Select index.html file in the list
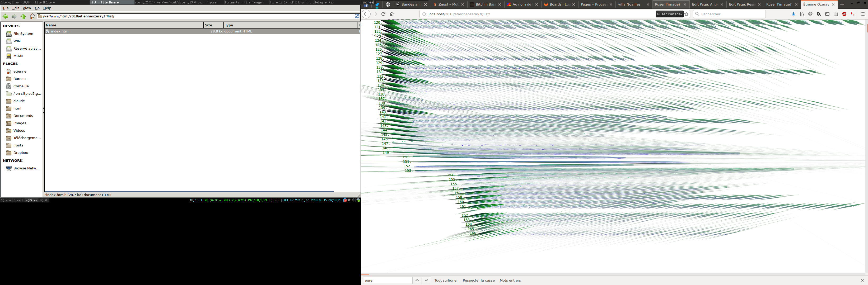The image size is (868, 285). [x=60, y=31]
